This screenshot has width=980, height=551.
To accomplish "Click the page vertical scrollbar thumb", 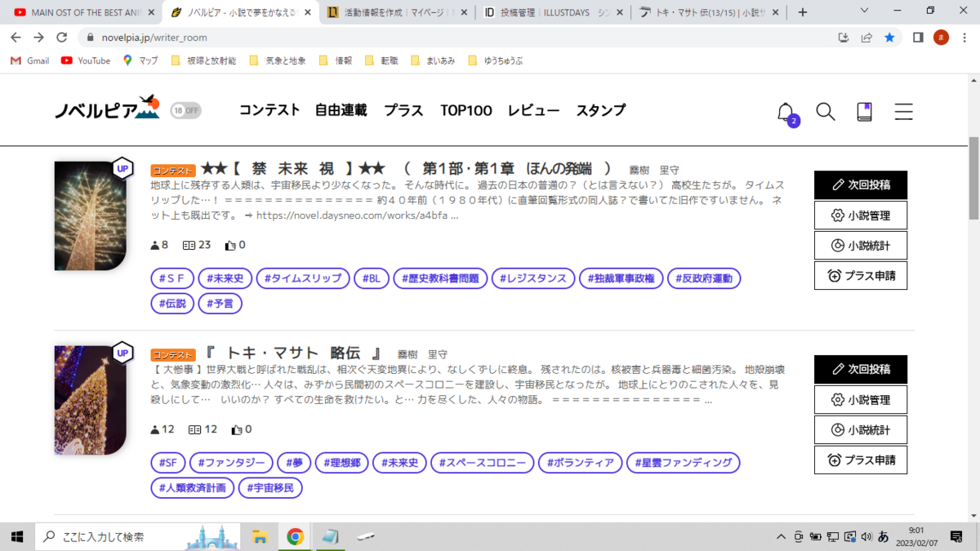I will 973,176.
